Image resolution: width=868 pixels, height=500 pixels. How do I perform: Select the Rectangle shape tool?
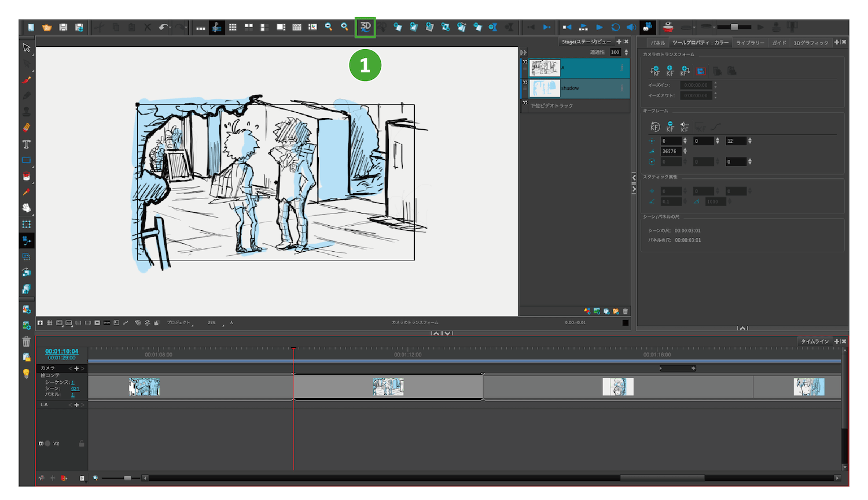[x=27, y=160]
